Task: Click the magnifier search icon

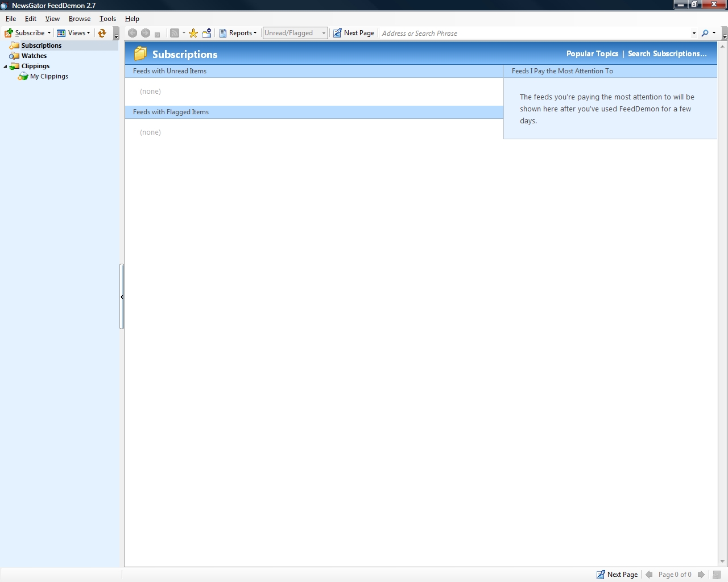Action: tap(705, 33)
